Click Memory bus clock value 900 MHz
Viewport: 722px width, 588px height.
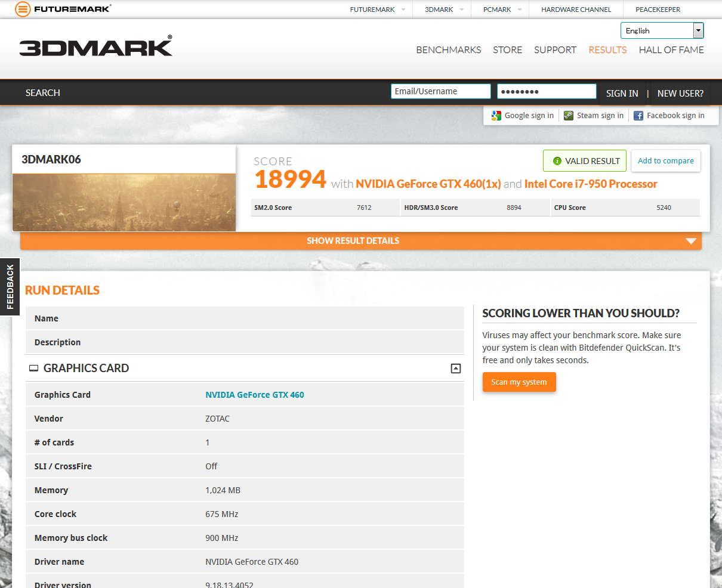point(221,538)
